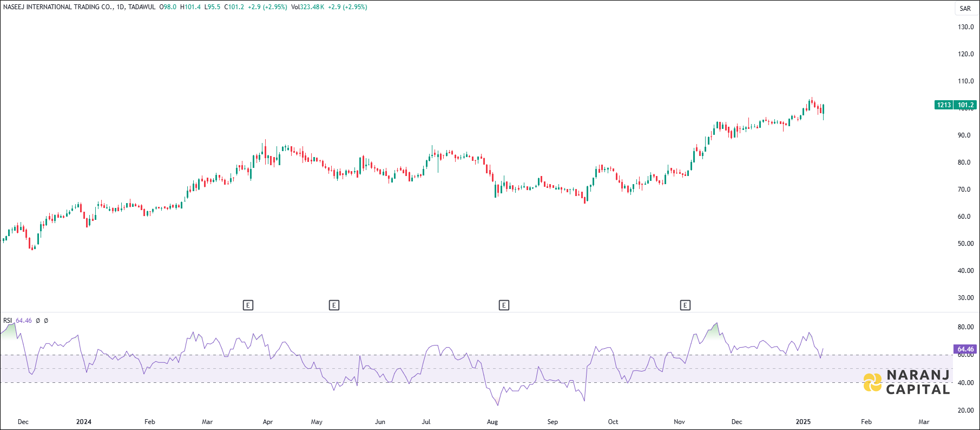This screenshot has height=430, width=980.
Task: Open the earnings E marker near May
Action: pyautogui.click(x=334, y=305)
